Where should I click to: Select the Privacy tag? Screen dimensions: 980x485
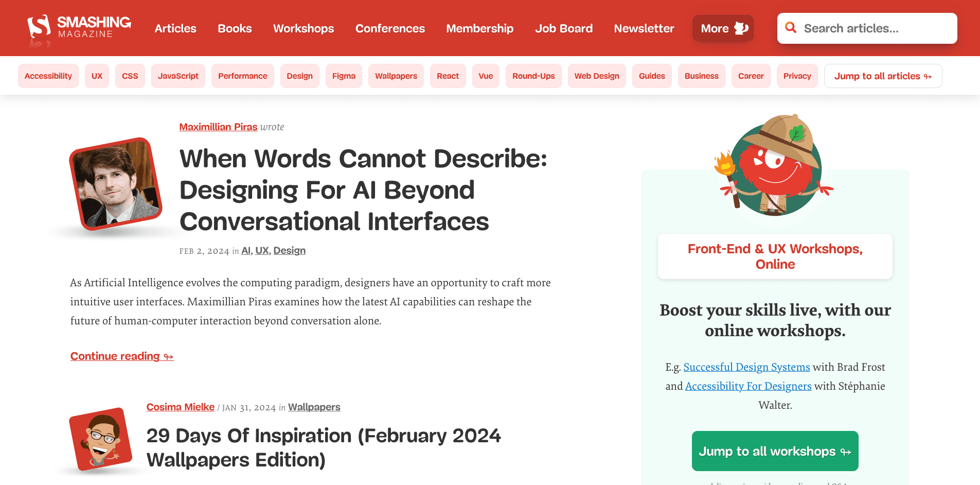[797, 76]
